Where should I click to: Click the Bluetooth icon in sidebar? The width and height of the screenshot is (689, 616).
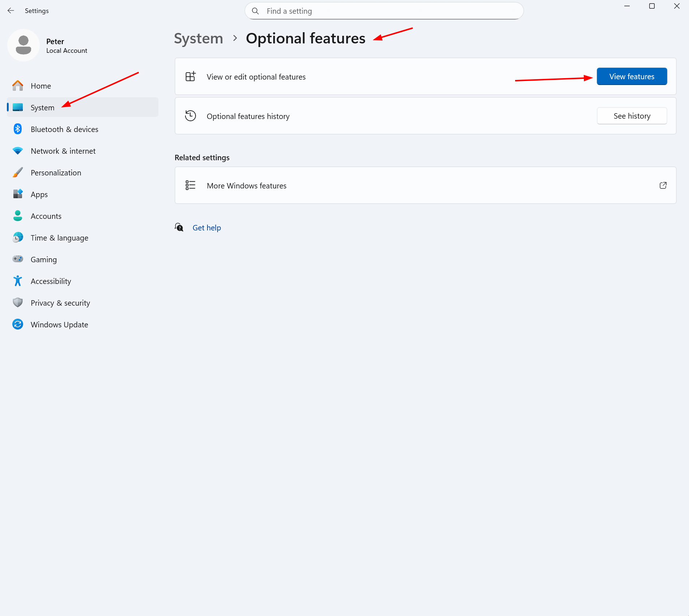pos(18,129)
